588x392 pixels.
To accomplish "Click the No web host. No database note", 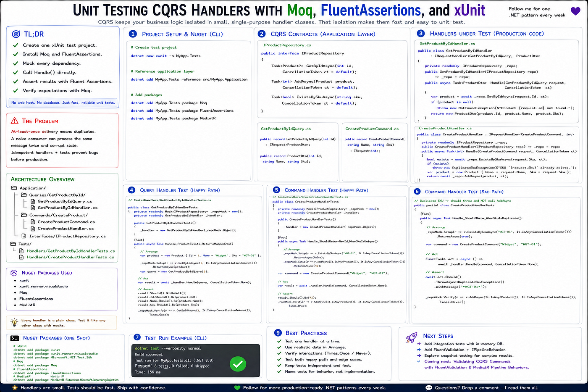I will click(x=63, y=103).
